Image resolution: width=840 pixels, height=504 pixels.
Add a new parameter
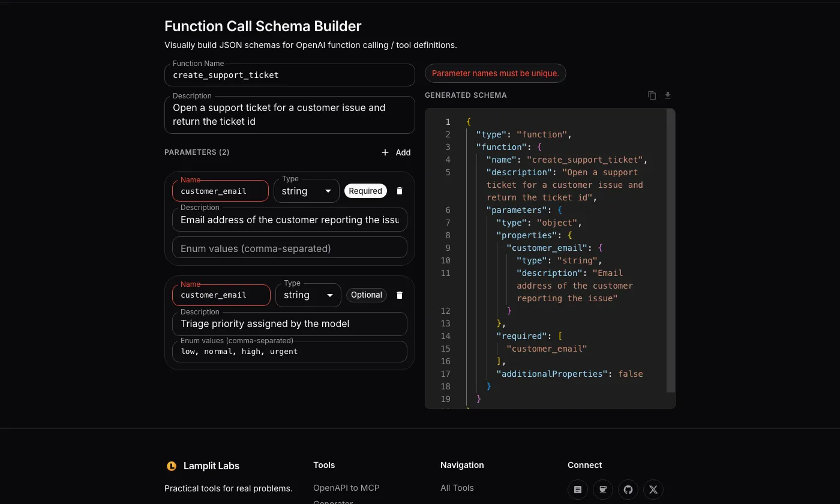(x=396, y=152)
